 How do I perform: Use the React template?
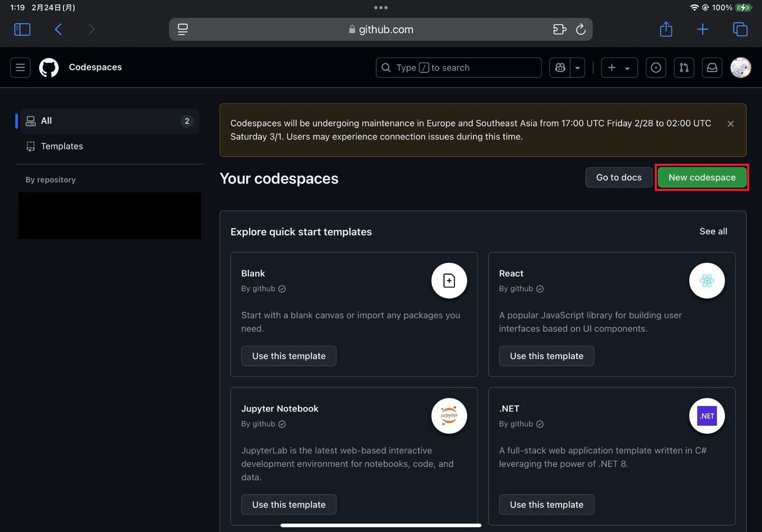tap(546, 356)
